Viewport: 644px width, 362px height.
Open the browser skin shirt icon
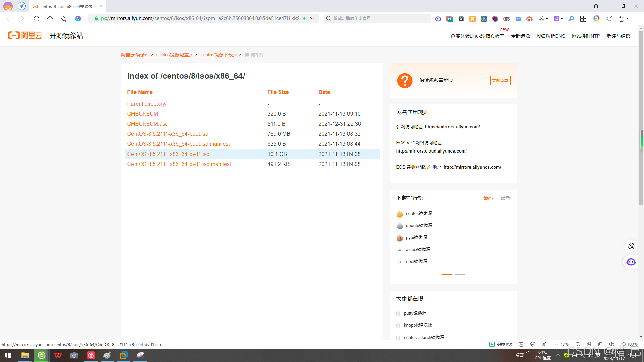pyautogui.click(x=596, y=6)
